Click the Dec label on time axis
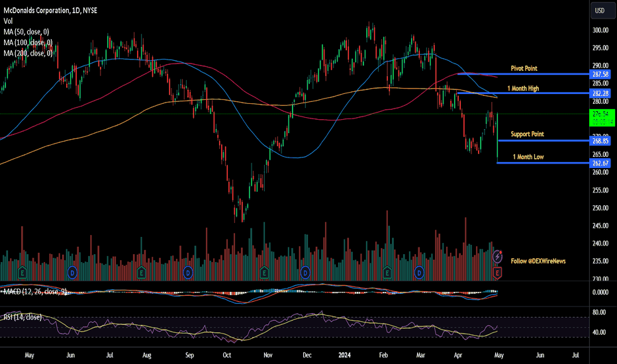The height and width of the screenshot is (364, 617). tap(307, 355)
